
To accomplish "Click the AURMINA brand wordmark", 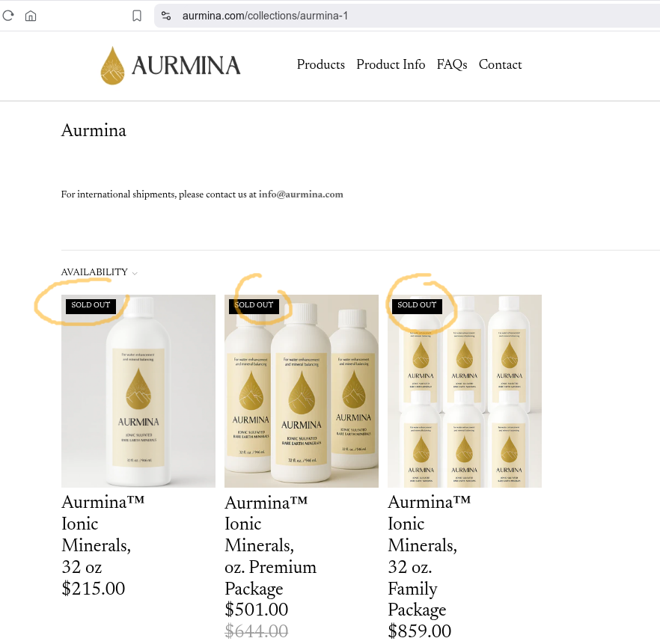I will 186,66.
